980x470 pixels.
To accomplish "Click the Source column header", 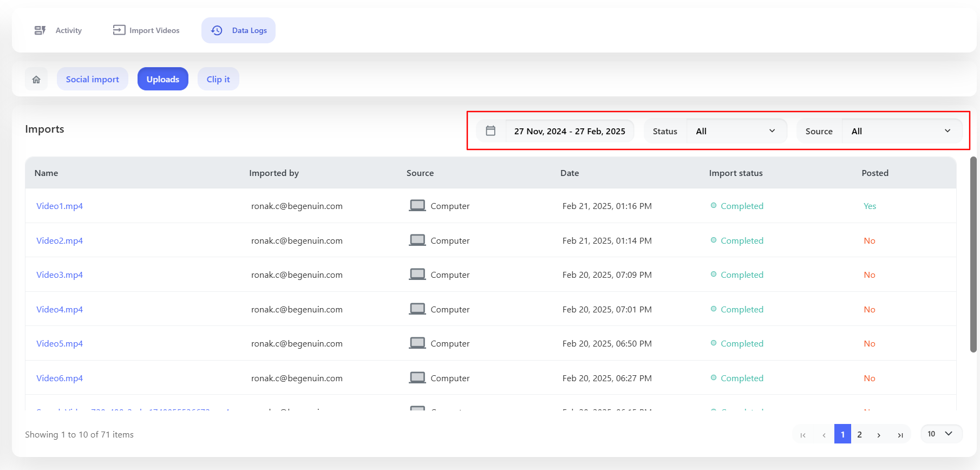I will pos(420,173).
